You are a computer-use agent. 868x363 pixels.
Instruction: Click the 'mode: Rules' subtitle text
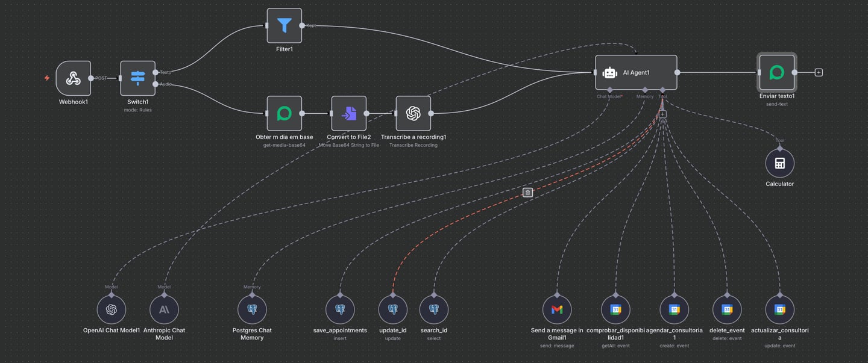pyautogui.click(x=137, y=110)
